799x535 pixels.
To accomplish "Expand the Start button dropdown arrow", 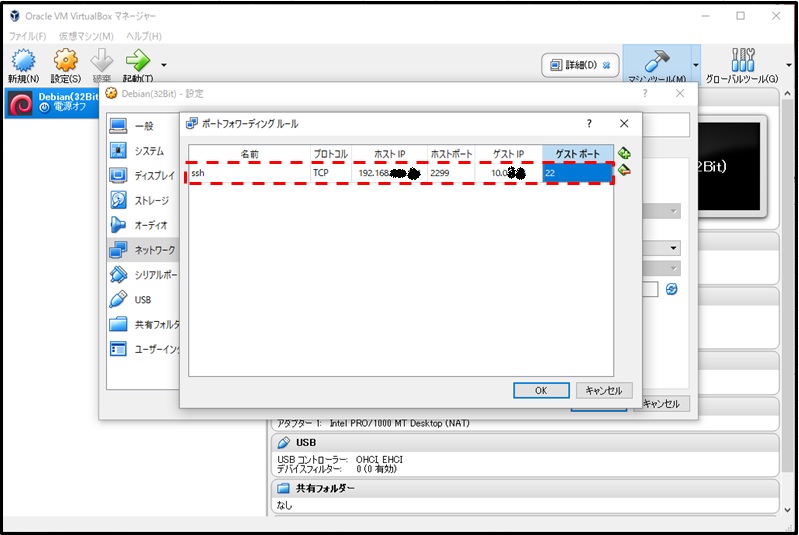I will click(164, 65).
